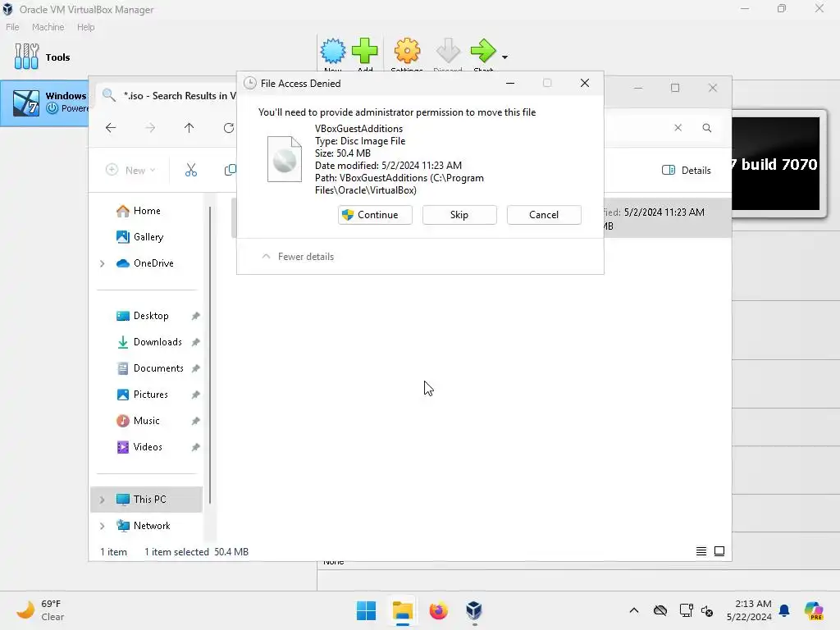Click Cancel in File Access Denied dialog

(x=544, y=215)
